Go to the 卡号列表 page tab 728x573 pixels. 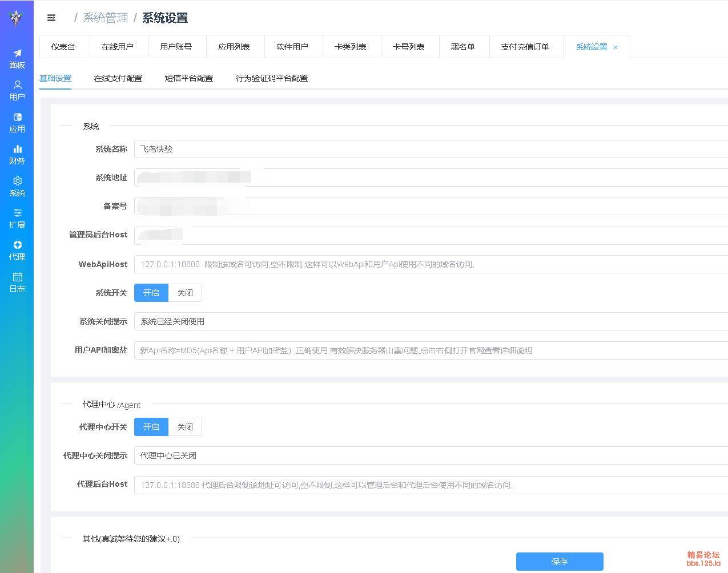pos(408,47)
